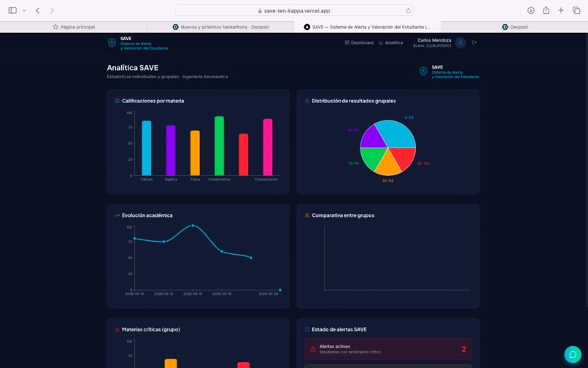588x368 pixels.
Task: Click the Analítica SAVE page heading
Action: click(132, 68)
